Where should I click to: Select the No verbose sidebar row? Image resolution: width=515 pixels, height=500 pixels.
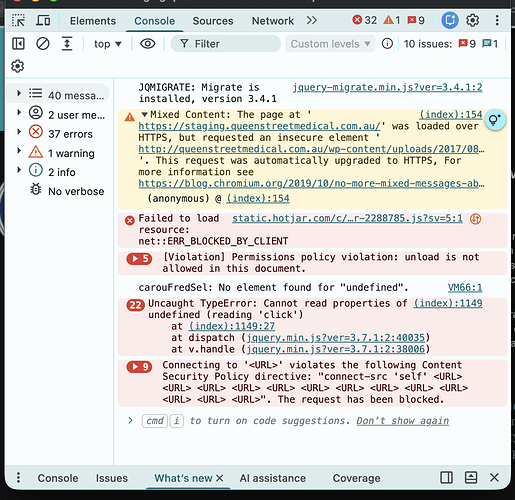click(x=67, y=191)
